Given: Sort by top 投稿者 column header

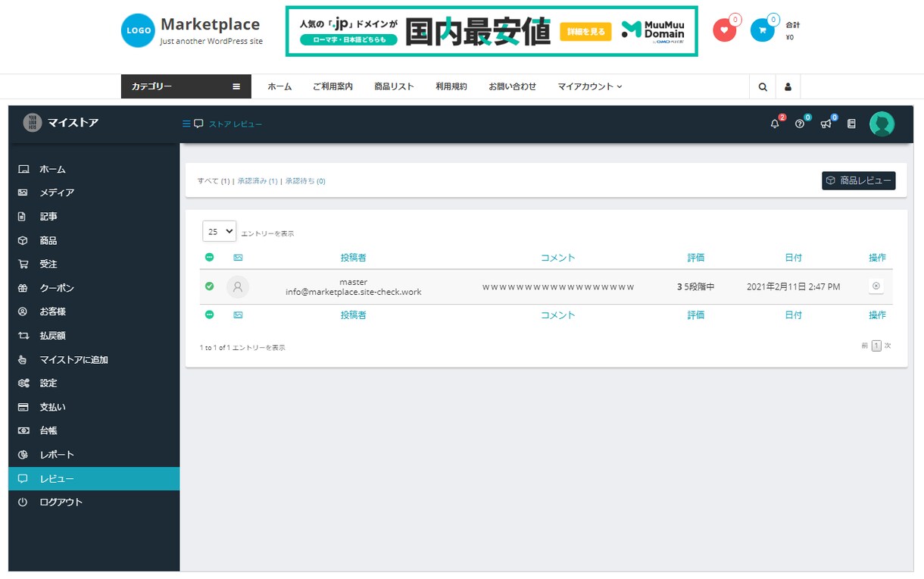Looking at the screenshot, I should coord(354,258).
